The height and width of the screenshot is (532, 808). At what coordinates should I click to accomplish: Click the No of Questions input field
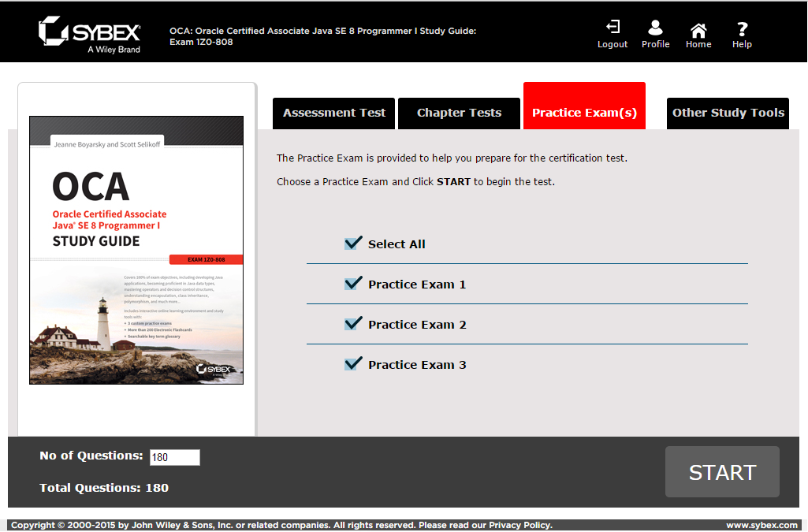tap(175, 457)
